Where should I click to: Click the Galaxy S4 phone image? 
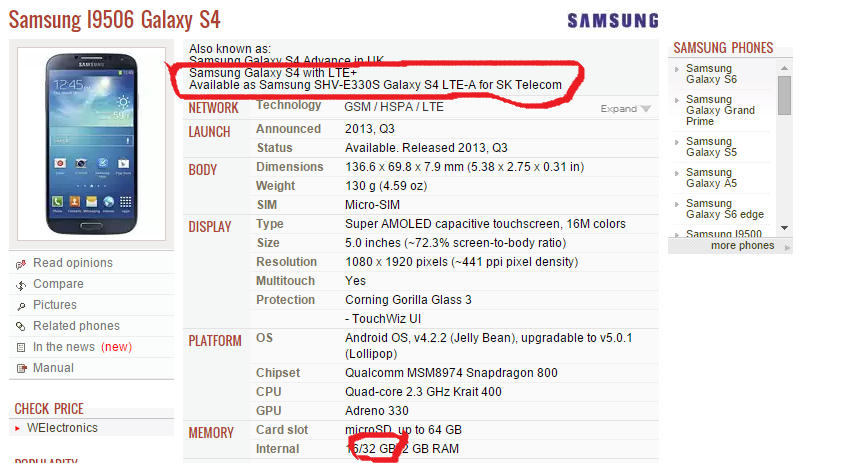coord(91,144)
